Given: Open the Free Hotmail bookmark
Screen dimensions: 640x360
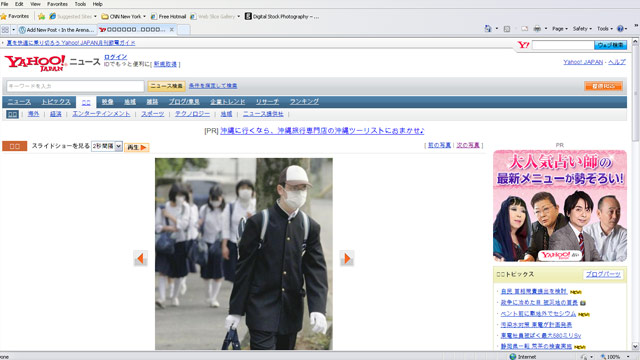Looking at the screenshot, I should tap(168, 16).
